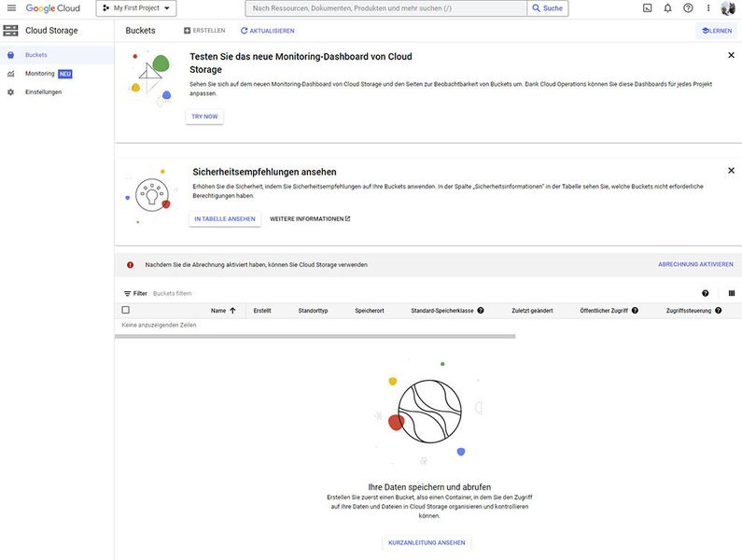This screenshot has width=742, height=560.
Task: Click IN TABELLE ANSEHEN button
Action: click(x=225, y=218)
